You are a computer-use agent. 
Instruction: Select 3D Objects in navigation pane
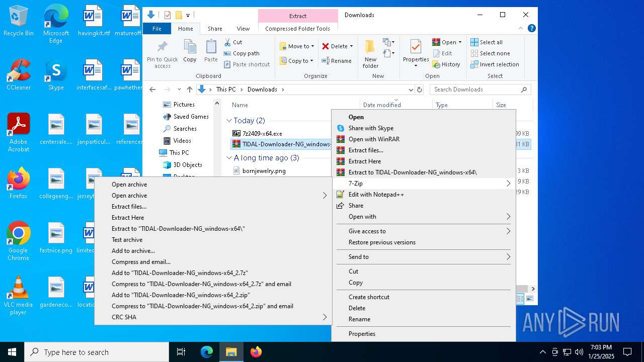(188, 165)
